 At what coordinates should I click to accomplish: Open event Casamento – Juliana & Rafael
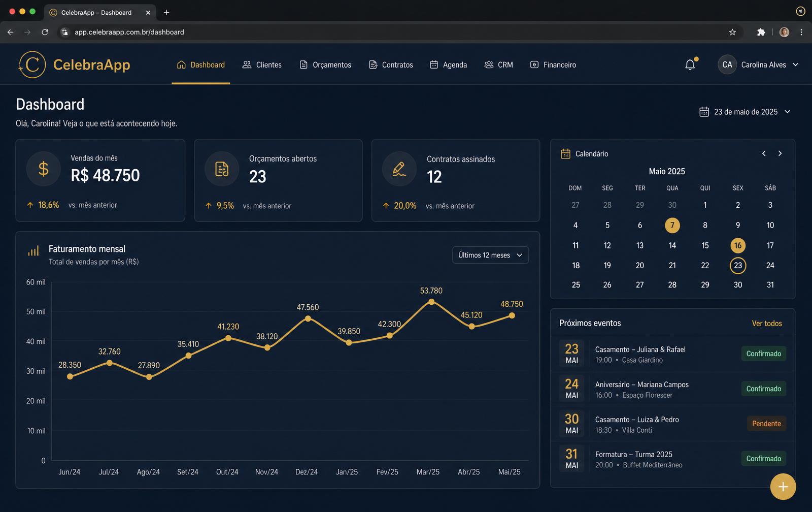pos(673,354)
